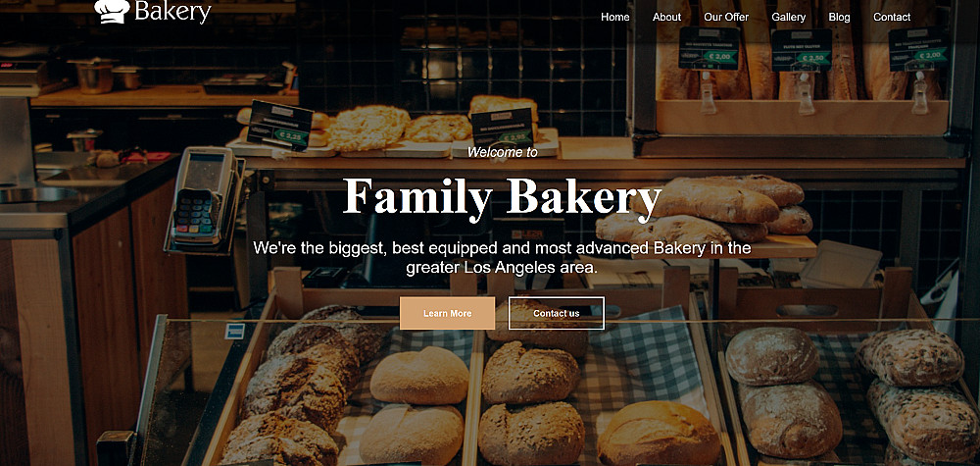Image resolution: width=980 pixels, height=466 pixels.
Task: Click the blue card sticker on glass
Action: pyautogui.click(x=235, y=331)
